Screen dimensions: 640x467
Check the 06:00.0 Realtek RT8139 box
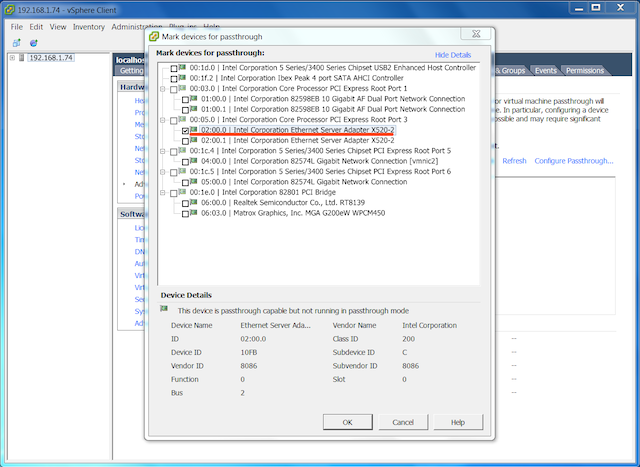(185, 203)
